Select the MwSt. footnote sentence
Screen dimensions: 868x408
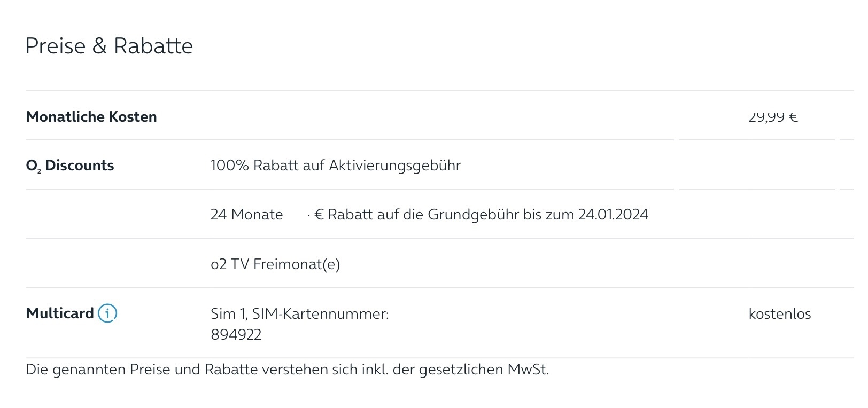point(288,370)
